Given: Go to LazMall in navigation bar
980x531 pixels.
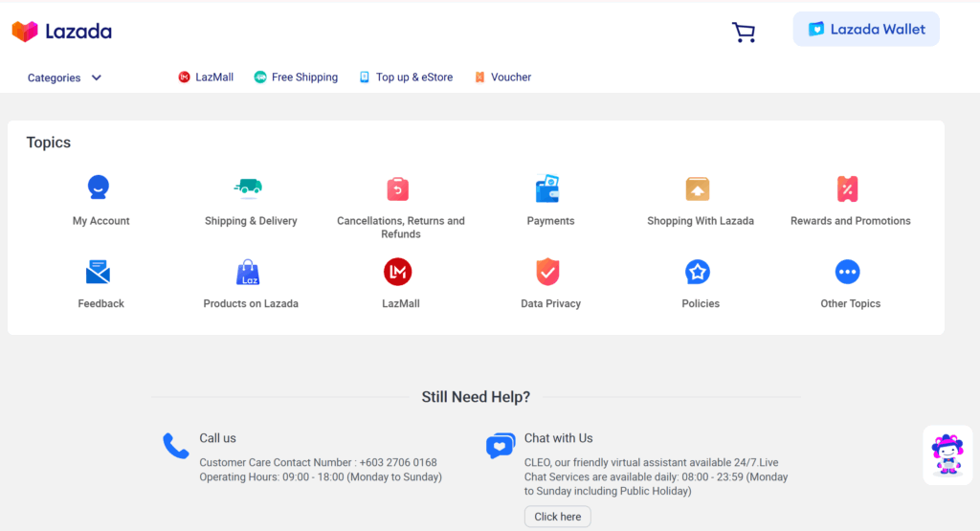Looking at the screenshot, I should click(x=206, y=77).
